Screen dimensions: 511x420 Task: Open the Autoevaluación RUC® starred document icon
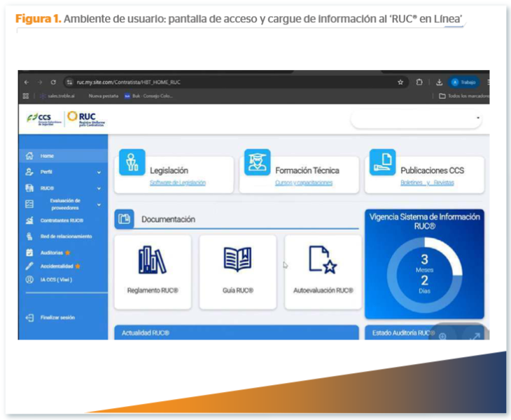pyautogui.click(x=323, y=260)
